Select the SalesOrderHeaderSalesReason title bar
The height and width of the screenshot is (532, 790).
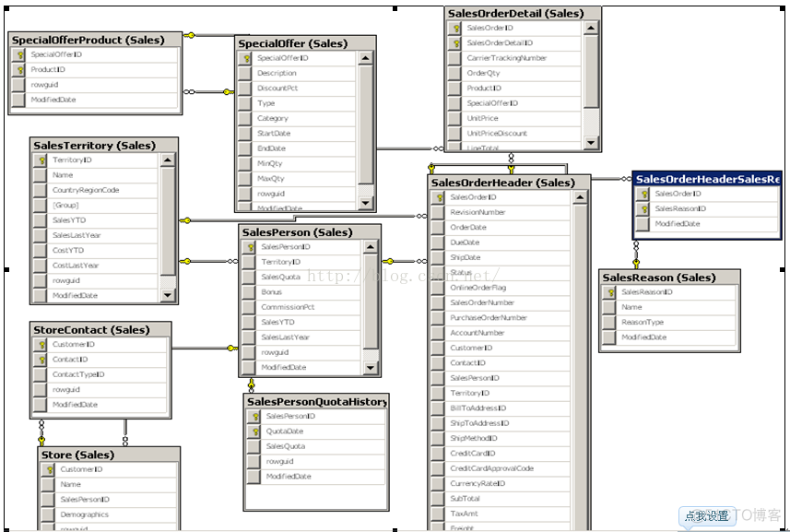click(707, 180)
